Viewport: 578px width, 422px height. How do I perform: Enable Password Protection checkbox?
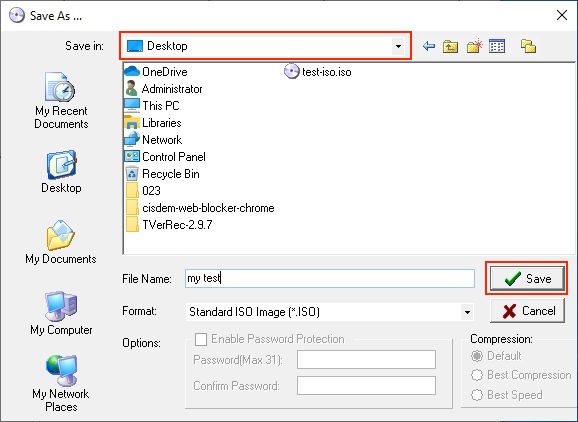[201, 339]
